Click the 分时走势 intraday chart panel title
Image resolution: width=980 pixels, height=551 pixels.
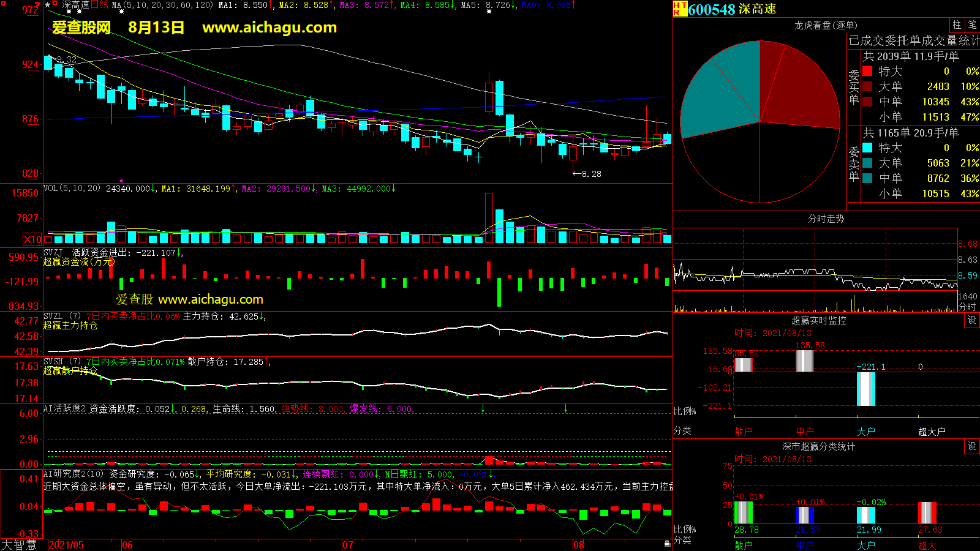[x=826, y=219]
